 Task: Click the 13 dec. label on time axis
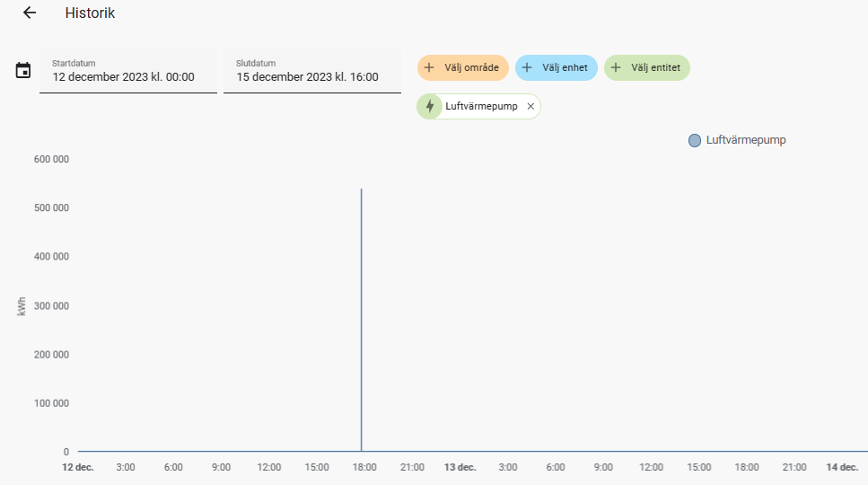coord(460,468)
